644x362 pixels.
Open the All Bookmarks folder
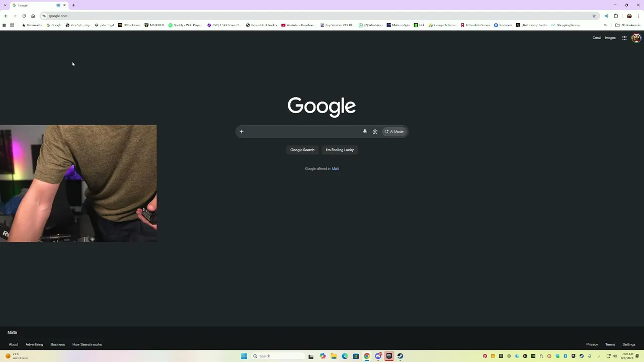pos(628,25)
